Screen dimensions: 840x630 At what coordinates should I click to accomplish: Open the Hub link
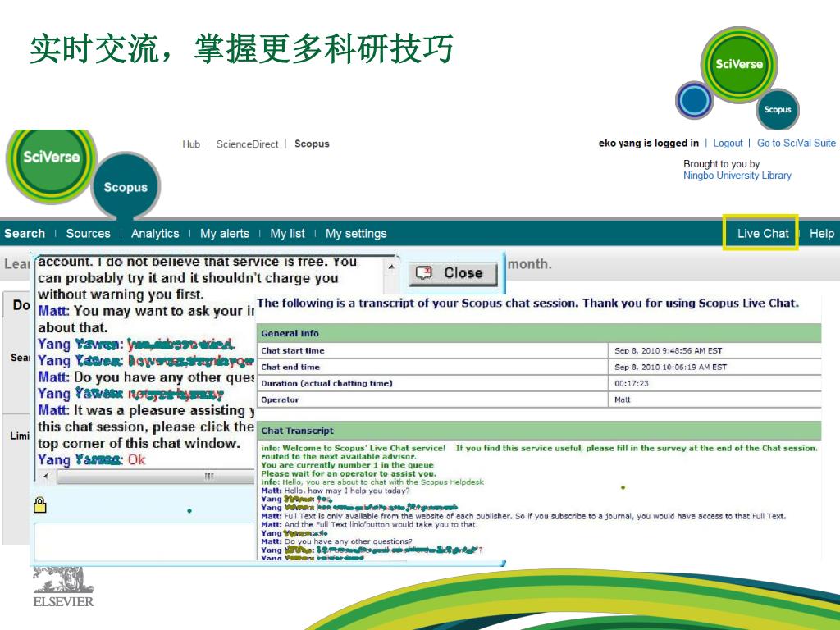click(x=190, y=144)
